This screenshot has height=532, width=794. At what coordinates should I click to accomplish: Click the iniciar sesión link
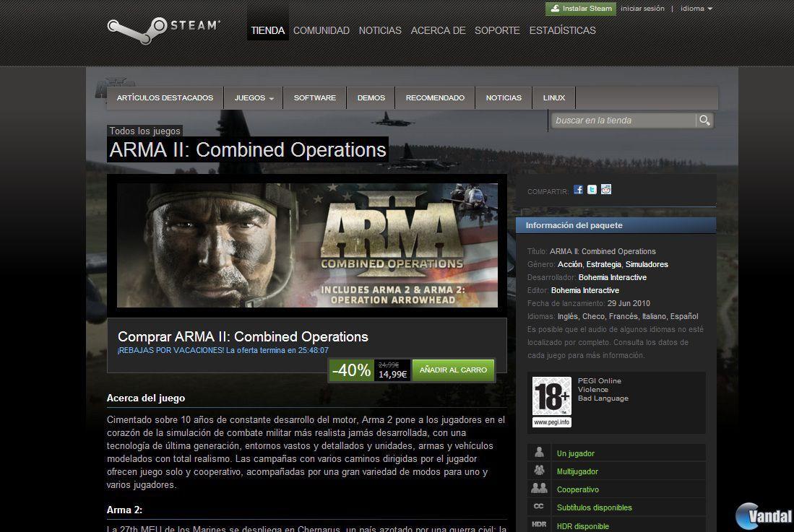pyautogui.click(x=642, y=9)
